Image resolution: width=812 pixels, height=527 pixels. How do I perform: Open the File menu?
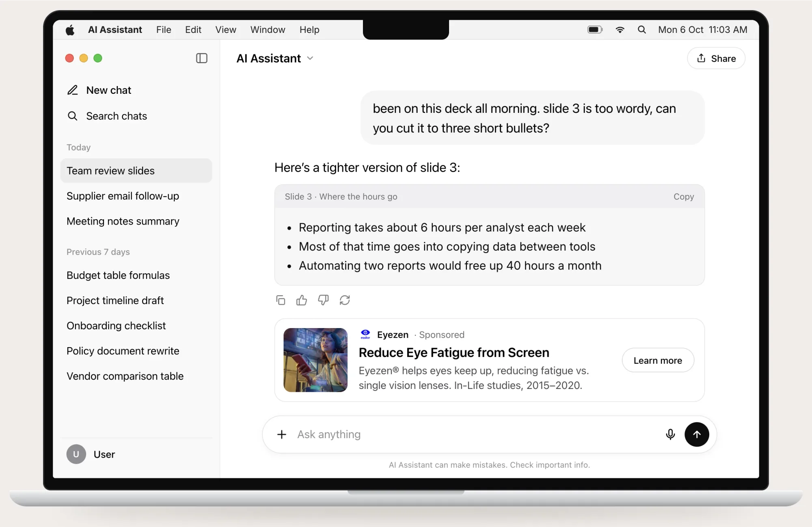click(x=164, y=30)
